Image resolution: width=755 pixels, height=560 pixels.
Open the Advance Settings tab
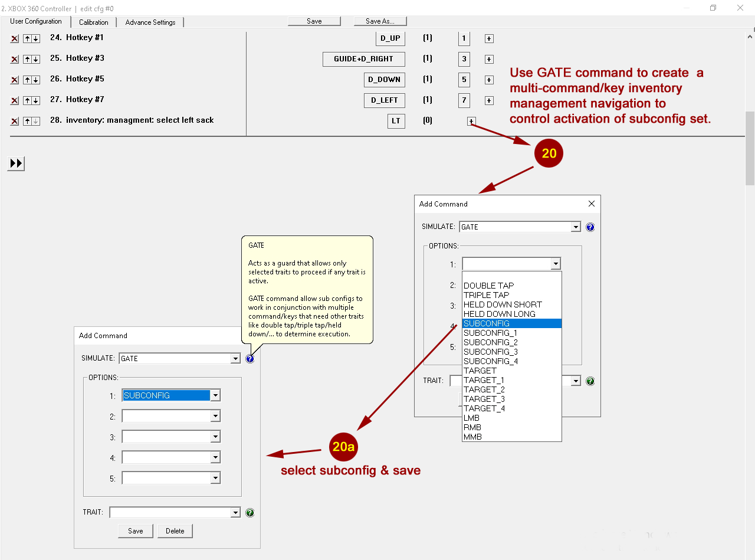pos(150,22)
